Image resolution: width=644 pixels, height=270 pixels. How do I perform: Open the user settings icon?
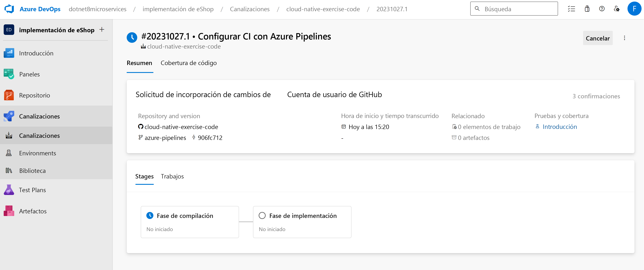(616, 9)
